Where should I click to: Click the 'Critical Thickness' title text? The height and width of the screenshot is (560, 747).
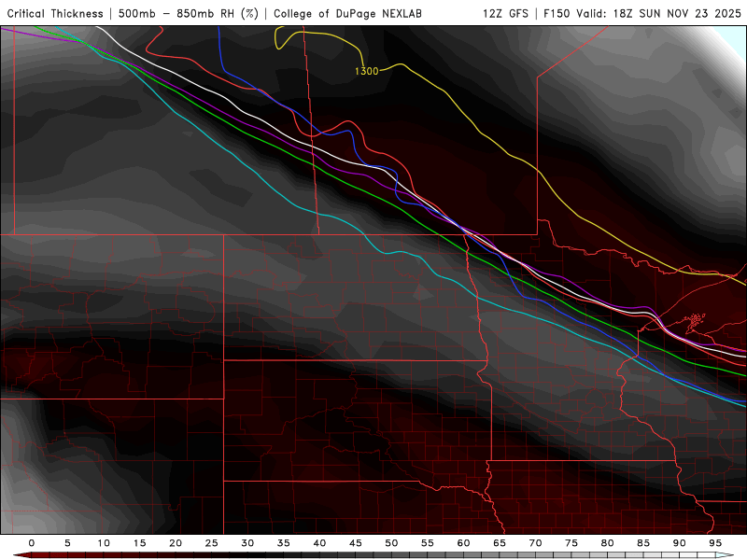pyautogui.click(x=55, y=13)
